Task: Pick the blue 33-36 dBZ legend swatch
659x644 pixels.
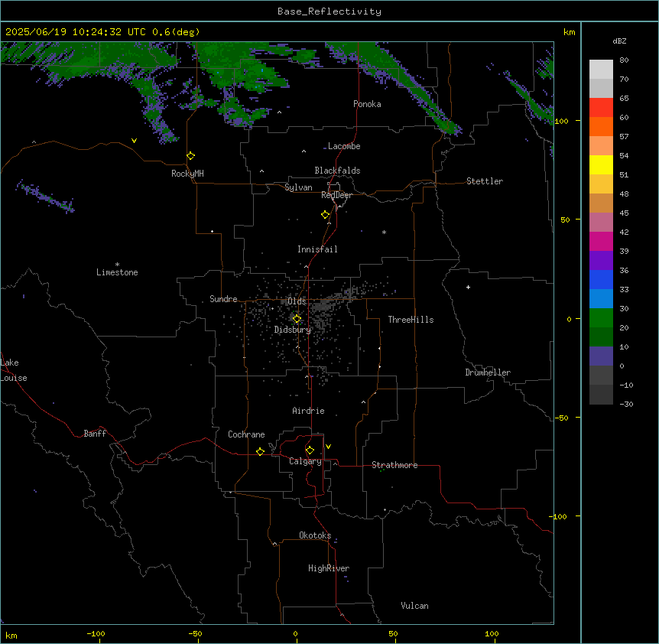Action: click(x=601, y=279)
